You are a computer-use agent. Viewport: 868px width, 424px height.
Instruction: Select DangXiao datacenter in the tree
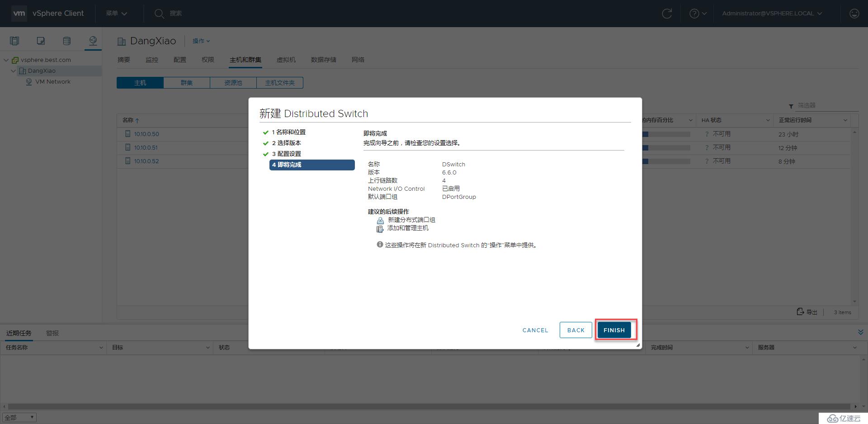(x=42, y=71)
